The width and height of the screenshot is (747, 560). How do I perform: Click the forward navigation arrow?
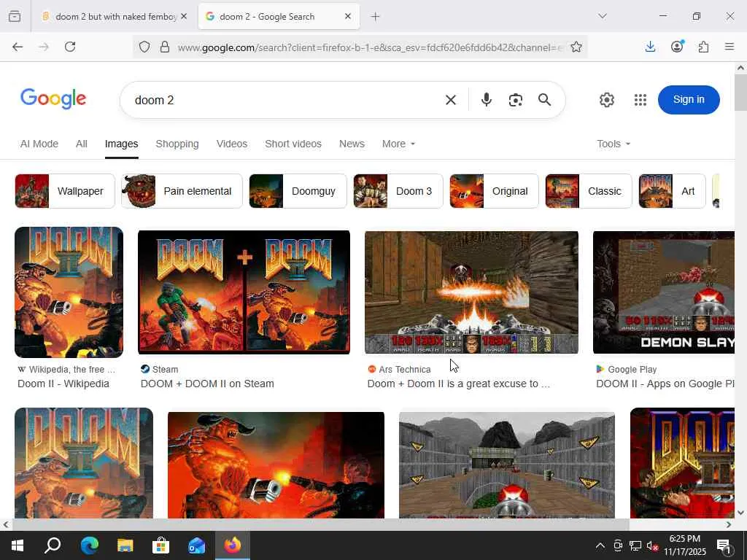(44, 47)
